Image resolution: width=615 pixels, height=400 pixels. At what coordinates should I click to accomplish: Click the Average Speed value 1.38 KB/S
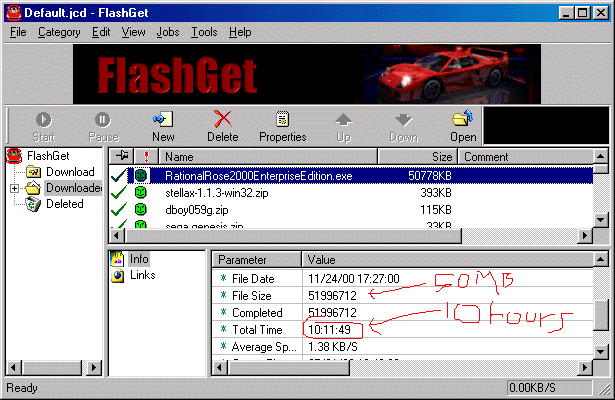(x=333, y=347)
